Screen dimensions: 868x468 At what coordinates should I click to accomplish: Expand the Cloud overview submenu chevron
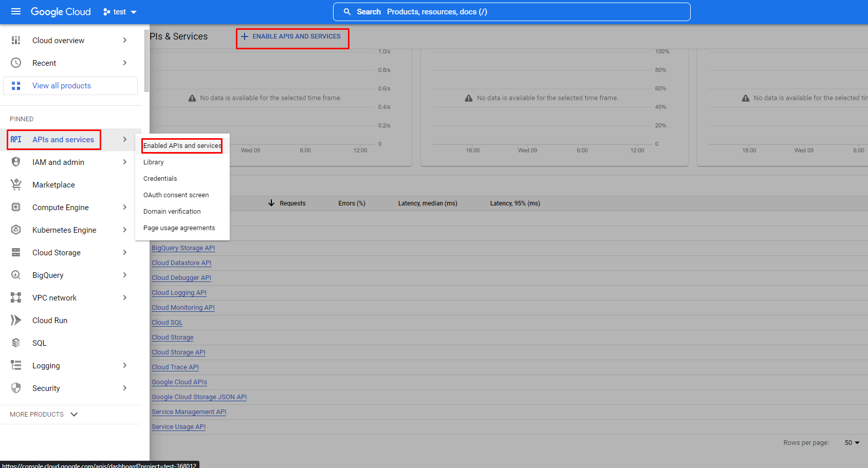125,40
